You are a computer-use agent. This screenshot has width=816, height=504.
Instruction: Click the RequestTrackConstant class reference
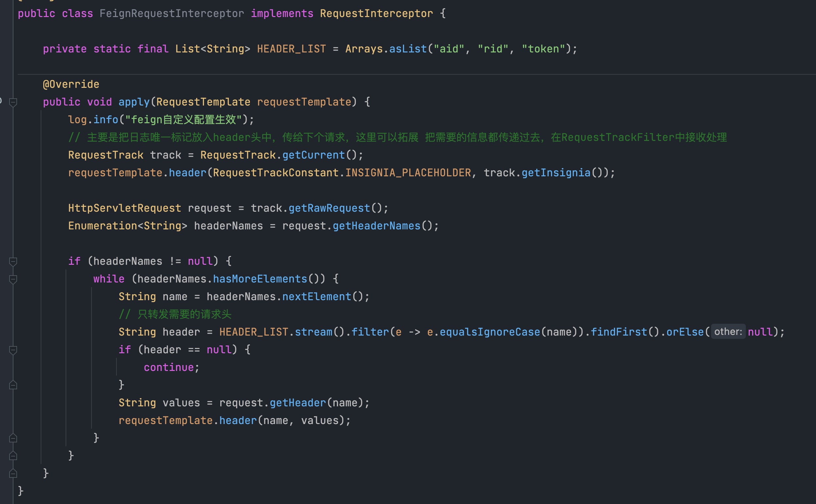point(275,173)
